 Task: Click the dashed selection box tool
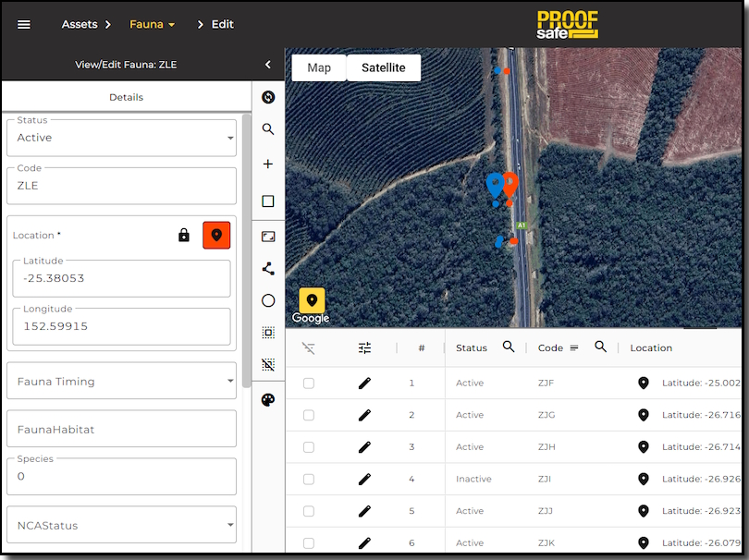click(x=268, y=332)
